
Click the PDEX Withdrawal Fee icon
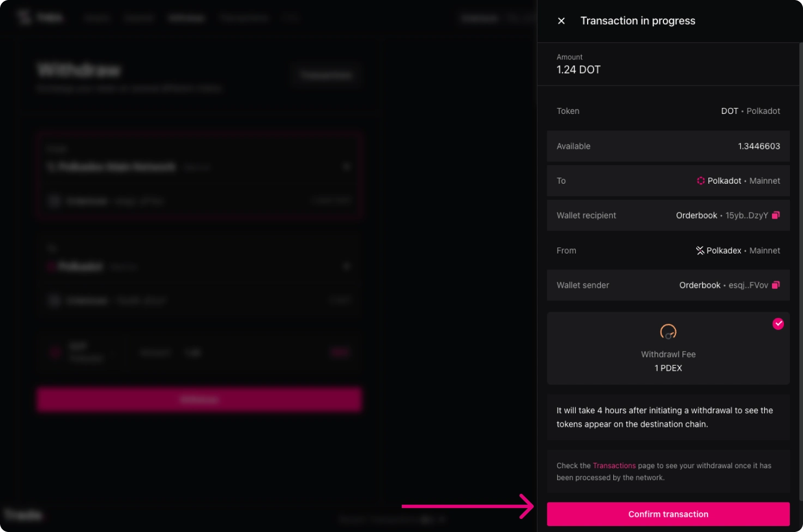(x=668, y=331)
